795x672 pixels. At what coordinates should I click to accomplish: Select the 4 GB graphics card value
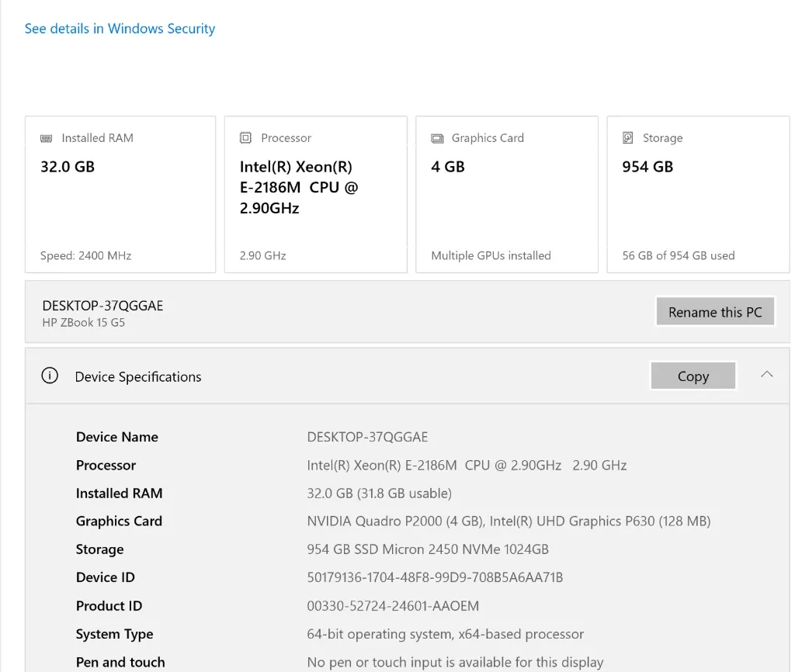click(x=448, y=167)
